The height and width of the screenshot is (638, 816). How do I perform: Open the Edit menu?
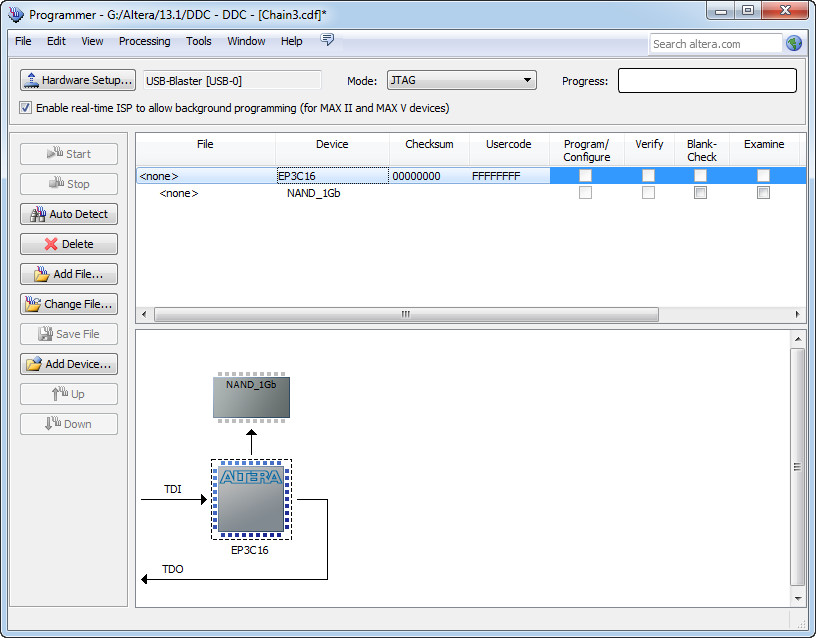click(56, 41)
